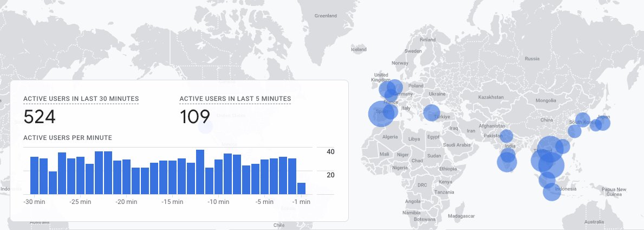Click the Mongolia map label
Image resolution: width=644 pixels, height=230 pixels.
pos(546,101)
